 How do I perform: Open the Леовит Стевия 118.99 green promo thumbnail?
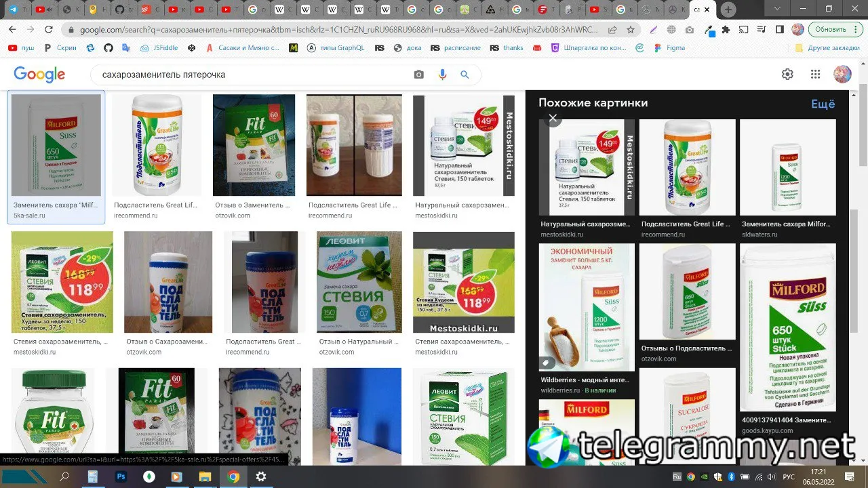[62, 282]
